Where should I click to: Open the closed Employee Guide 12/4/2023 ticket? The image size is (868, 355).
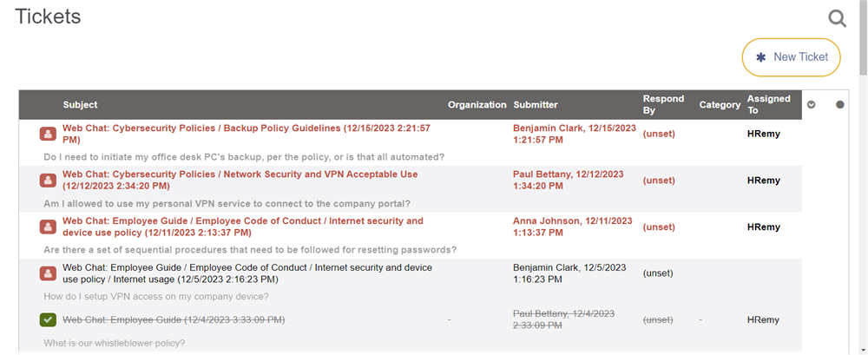point(174,320)
